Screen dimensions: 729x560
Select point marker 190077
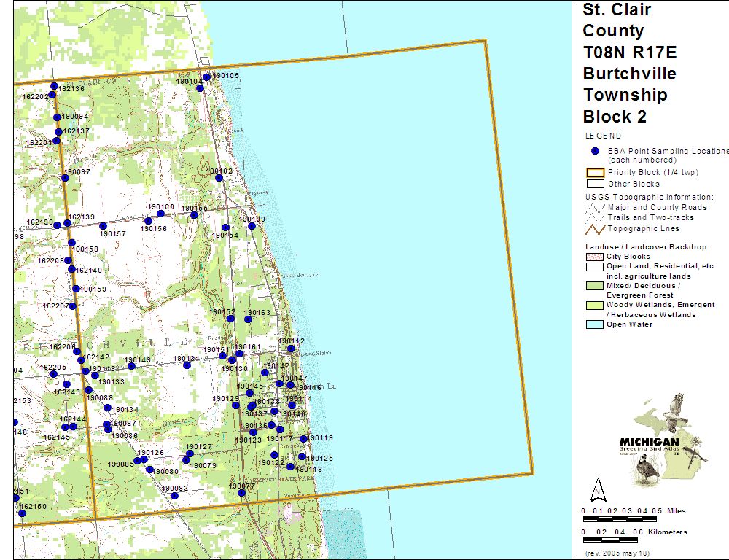241,493
